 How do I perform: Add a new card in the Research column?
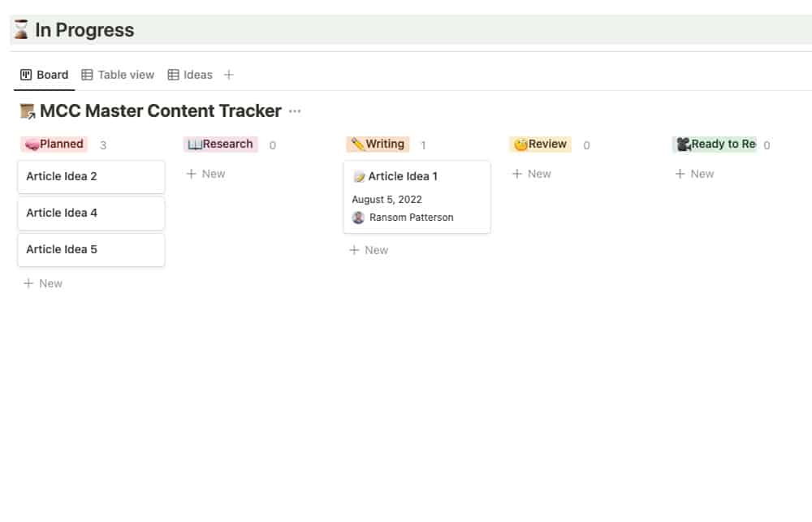pyautogui.click(x=205, y=173)
